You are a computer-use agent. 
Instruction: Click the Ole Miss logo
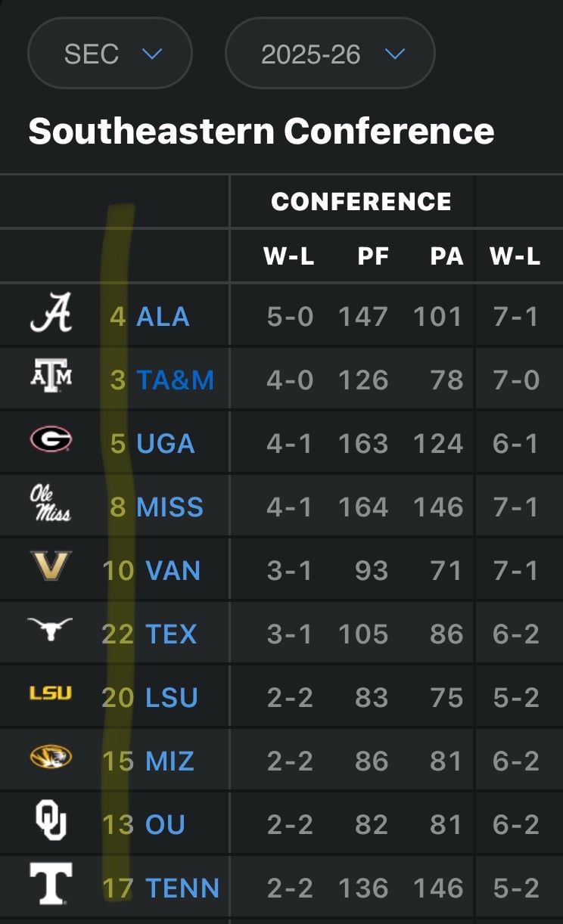[51, 504]
